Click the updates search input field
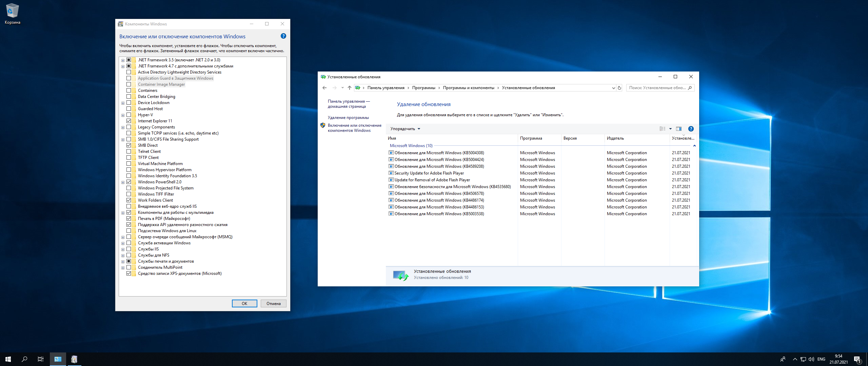This screenshot has width=868, height=366. 657,88
